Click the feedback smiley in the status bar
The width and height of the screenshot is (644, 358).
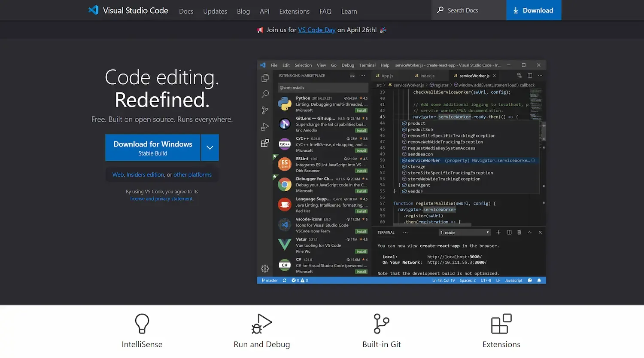coord(529,280)
